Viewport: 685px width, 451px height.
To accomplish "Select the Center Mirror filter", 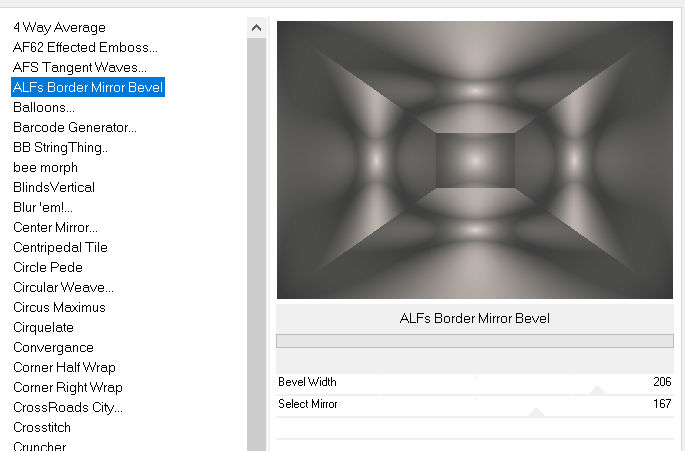I will pyautogui.click(x=55, y=227).
